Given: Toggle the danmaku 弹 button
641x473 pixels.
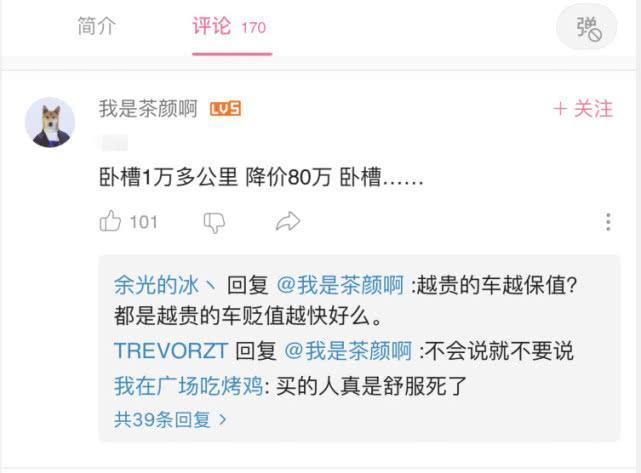Looking at the screenshot, I should click(588, 28).
